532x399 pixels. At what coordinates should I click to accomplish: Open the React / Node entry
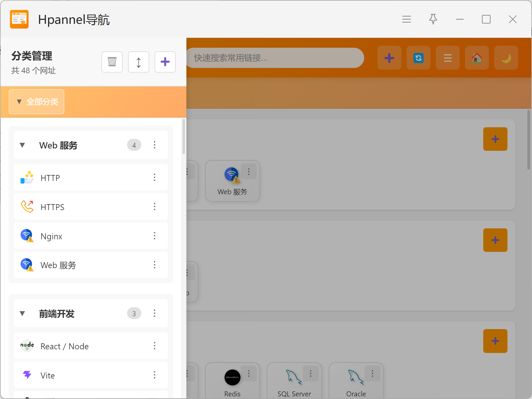(x=64, y=346)
